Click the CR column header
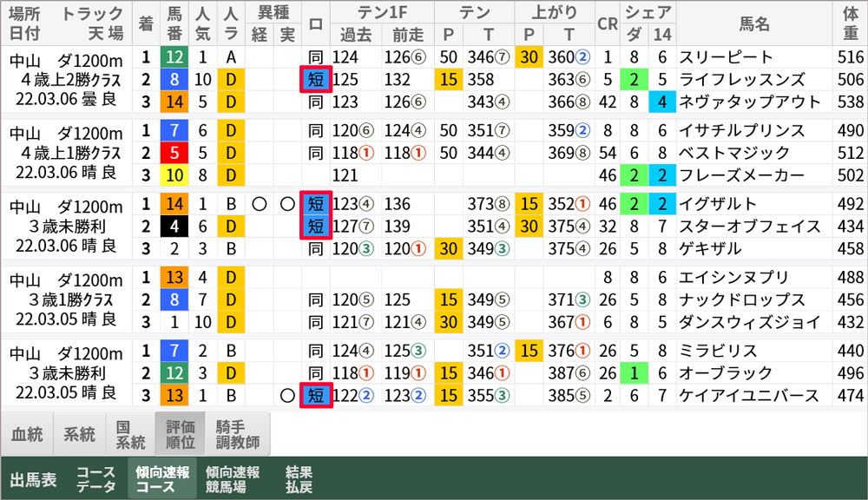Viewport: 868px width, 500px height. [608, 23]
